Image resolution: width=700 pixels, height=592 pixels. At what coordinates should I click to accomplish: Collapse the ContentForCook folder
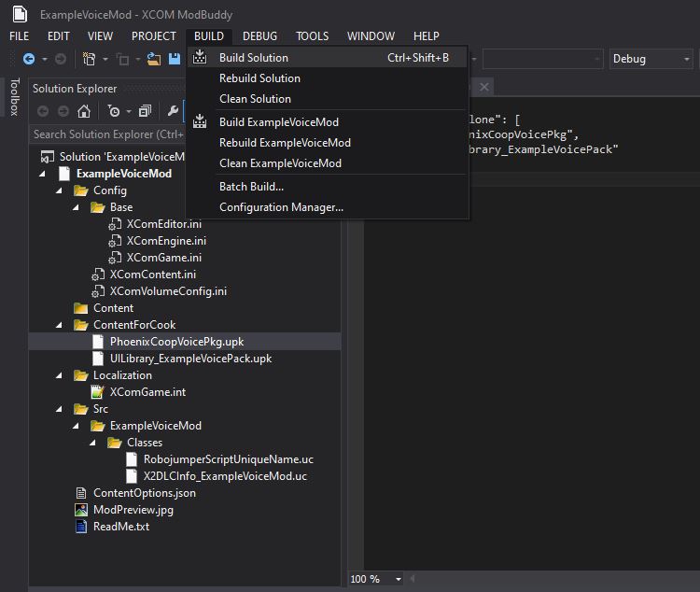(x=60, y=325)
